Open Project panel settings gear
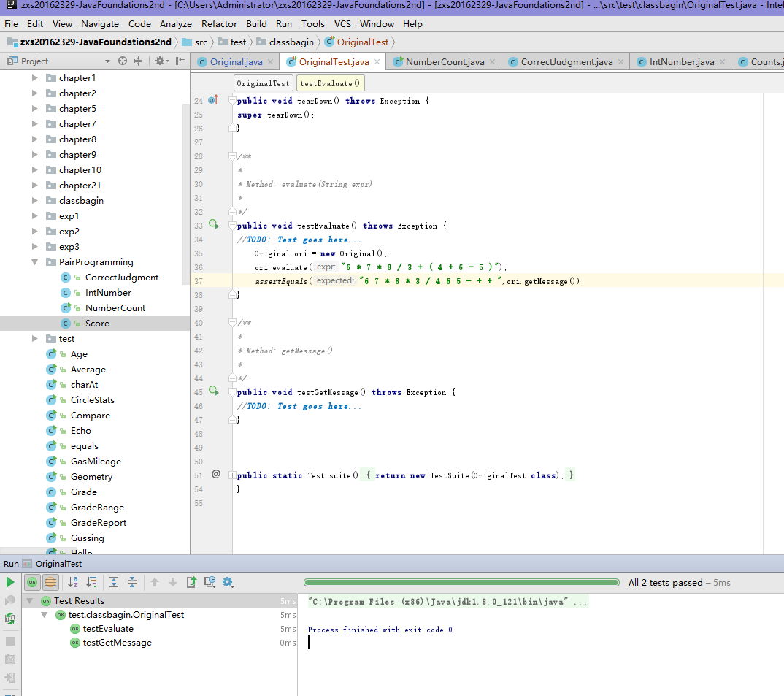 [x=161, y=61]
